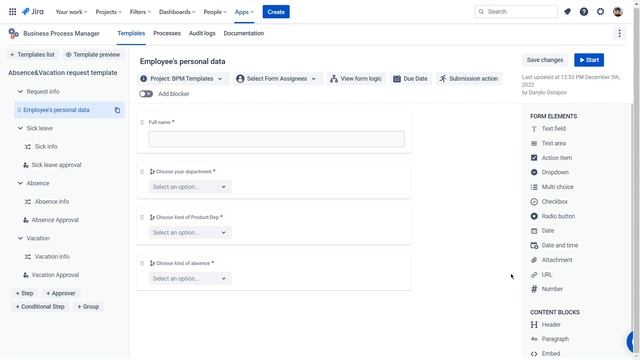
Task: Click Save changes button
Action: click(545, 60)
